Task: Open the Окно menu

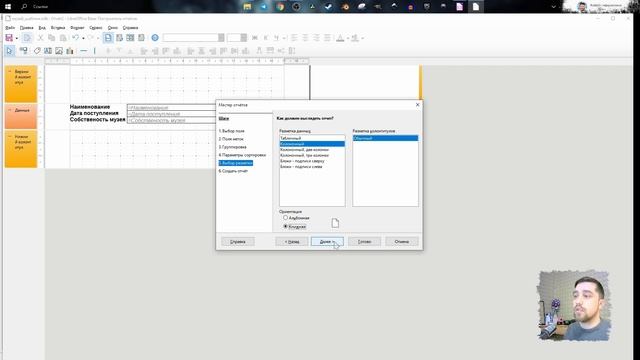Action: click(x=113, y=28)
